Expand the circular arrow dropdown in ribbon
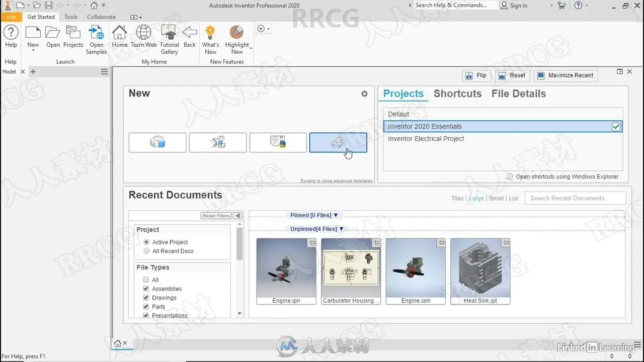This screenshot has width=644, height=362. pos(264,29)
